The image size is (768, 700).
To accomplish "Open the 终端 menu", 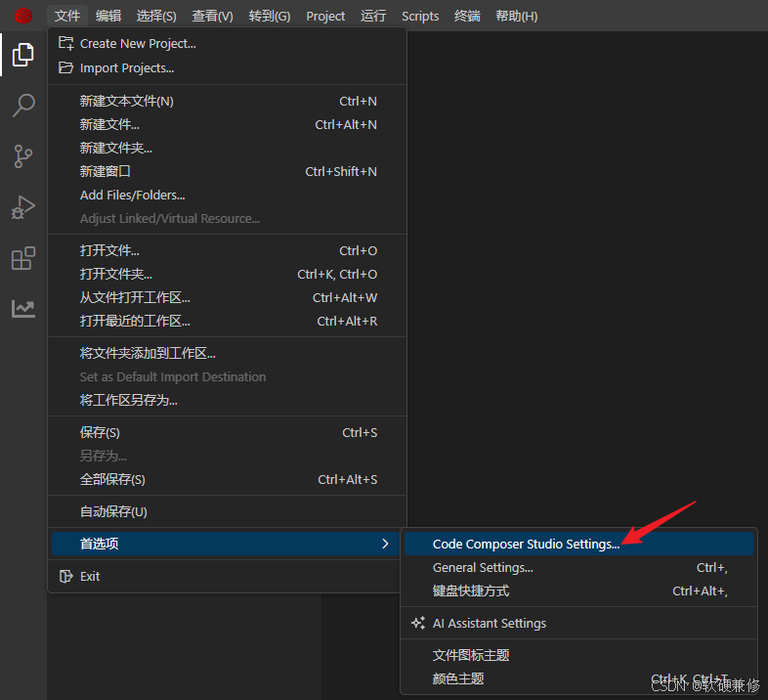I will pyautogui.click(x=467, y=17).
